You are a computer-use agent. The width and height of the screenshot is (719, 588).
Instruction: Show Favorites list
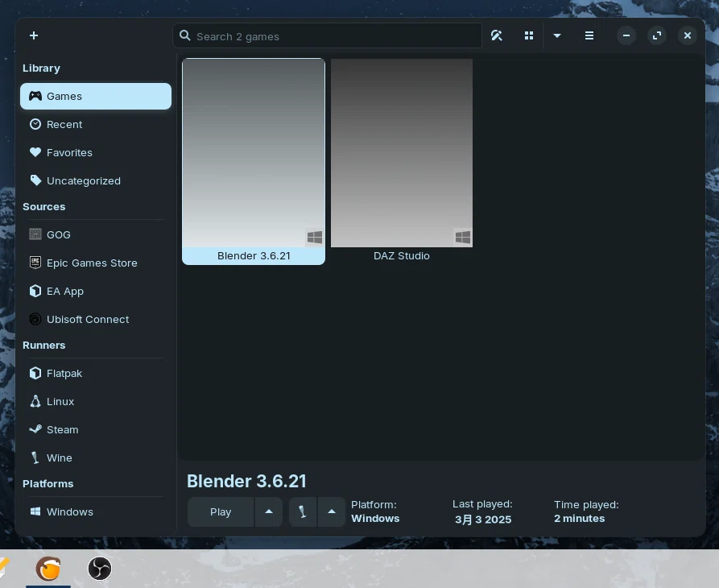tap(96, 153)
